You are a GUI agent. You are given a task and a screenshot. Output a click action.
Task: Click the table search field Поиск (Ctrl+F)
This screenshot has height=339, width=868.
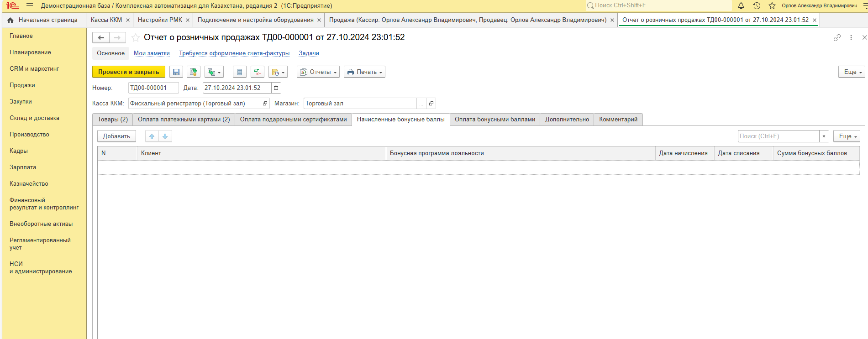click(778, 136)
